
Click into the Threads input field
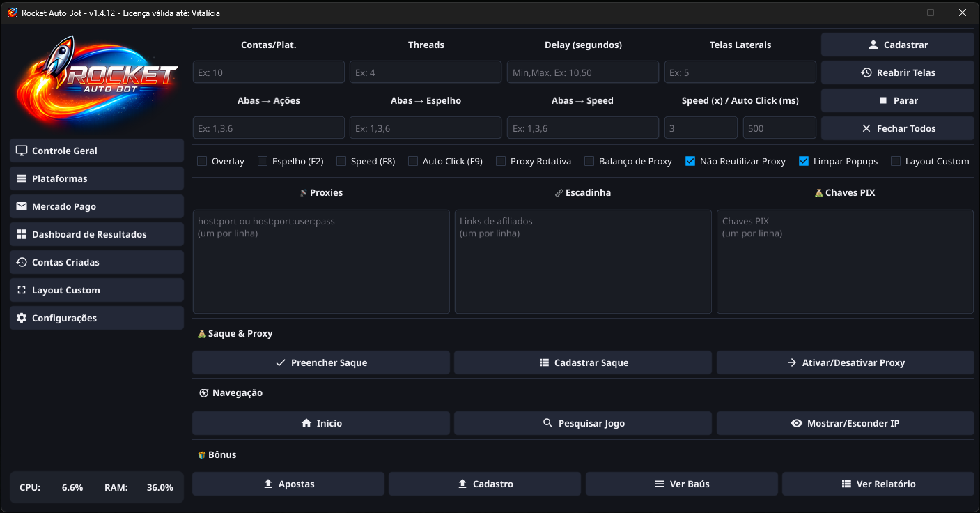(x=425, y=72)
